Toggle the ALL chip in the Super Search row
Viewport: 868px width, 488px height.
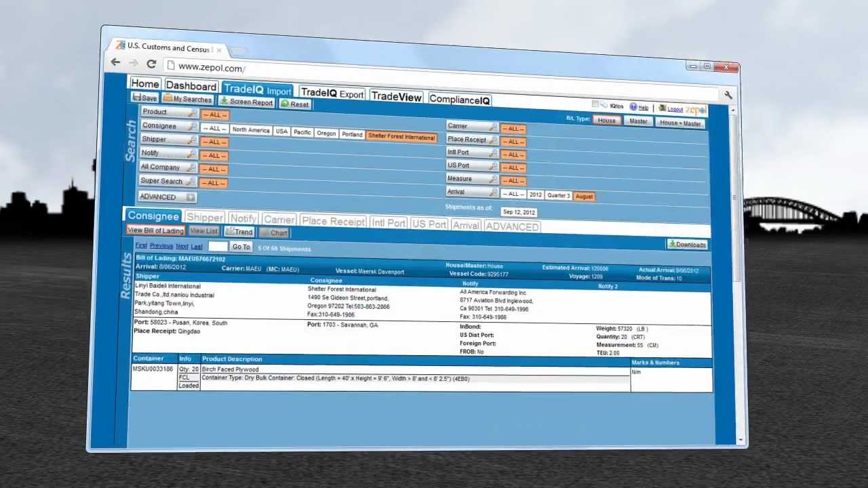(x=214, y=182)
